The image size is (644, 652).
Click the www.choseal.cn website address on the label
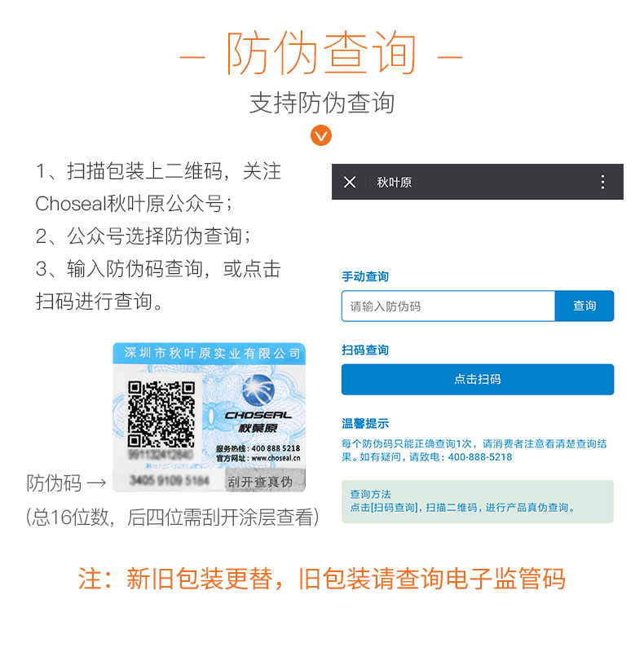point(276,458)
